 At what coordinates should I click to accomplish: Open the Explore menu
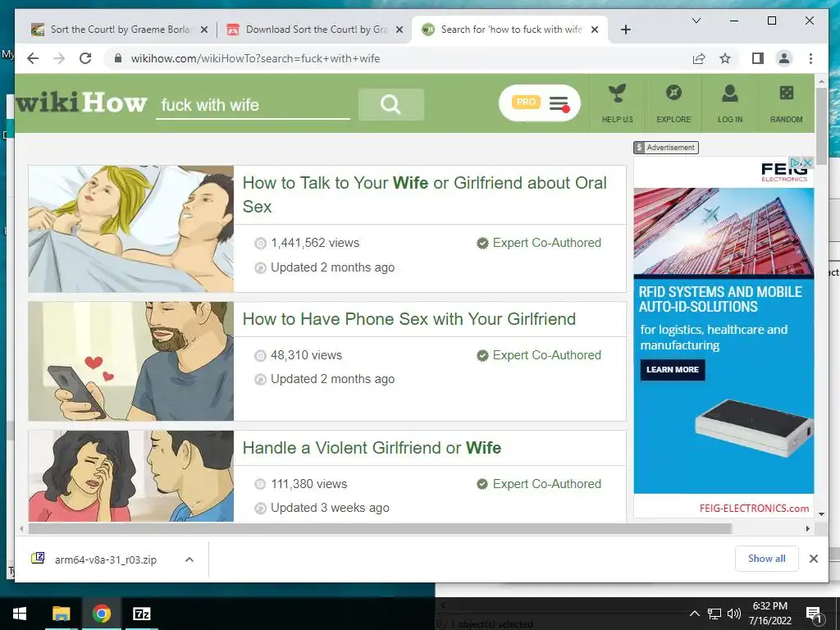point(673,104)
